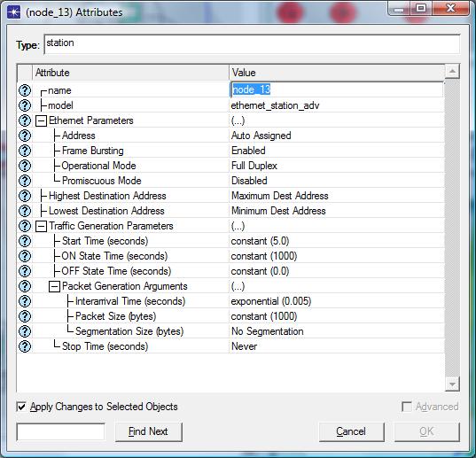
Task: Click the search text field near Find Next
Action: [60, 431]
